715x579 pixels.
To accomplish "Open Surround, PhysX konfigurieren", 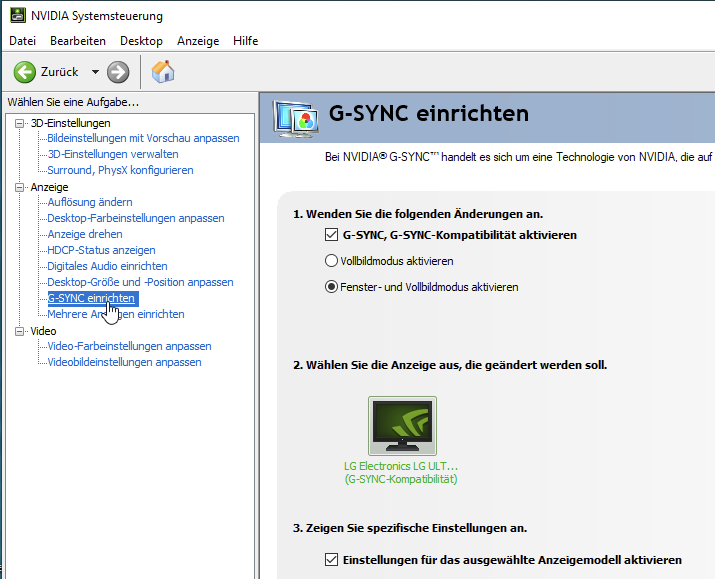I will pyautogui.click(x=120, y=170).
